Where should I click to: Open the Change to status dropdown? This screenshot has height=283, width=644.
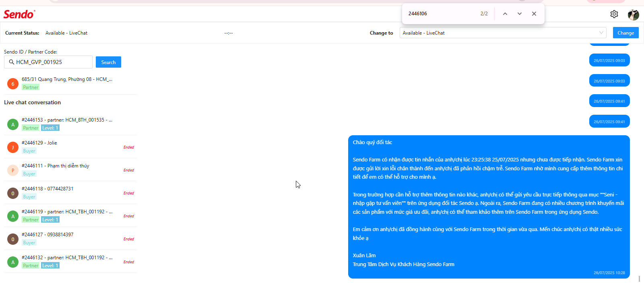tap(503, 33)
